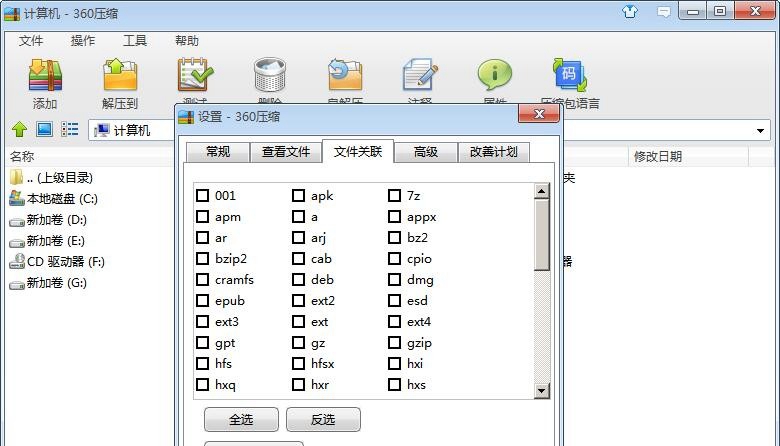Open local disk (C:) drive entry
The height and width of the screenshot is (446, 780).
53,198
